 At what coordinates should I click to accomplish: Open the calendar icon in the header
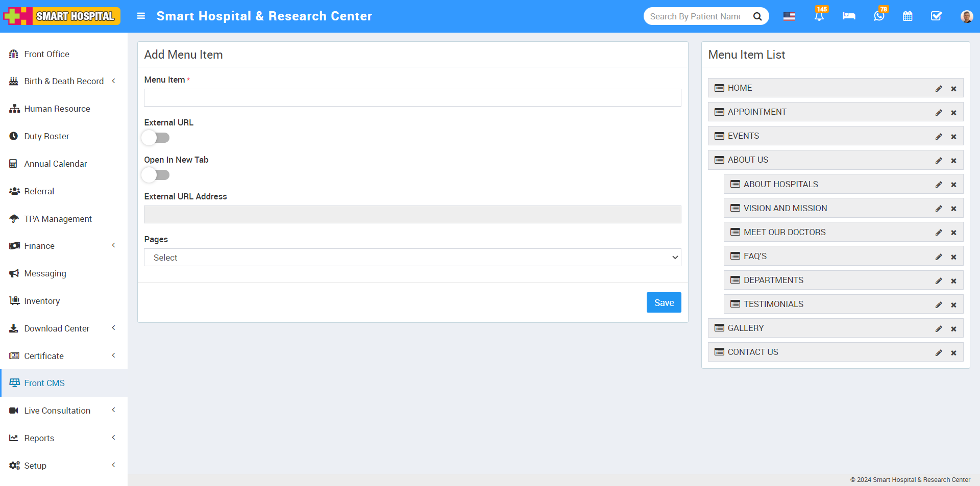click(908, 16)
